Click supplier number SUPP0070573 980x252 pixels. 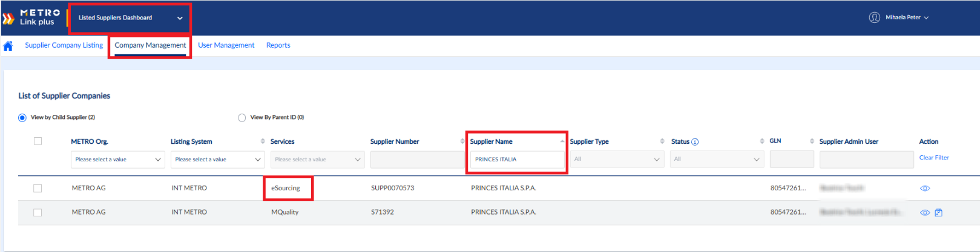[393, 189]
